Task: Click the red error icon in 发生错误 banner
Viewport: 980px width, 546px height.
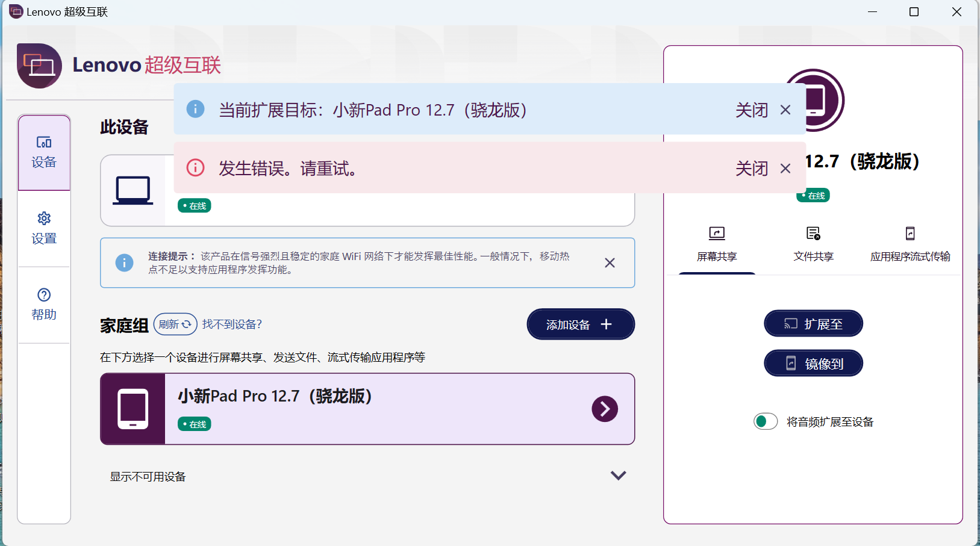Action: click(195, 167)
